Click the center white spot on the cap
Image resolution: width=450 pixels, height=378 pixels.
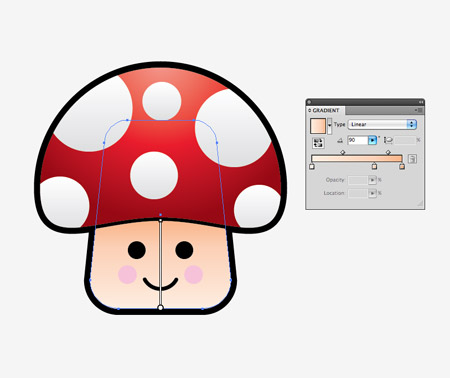click(x=154, y=175)
